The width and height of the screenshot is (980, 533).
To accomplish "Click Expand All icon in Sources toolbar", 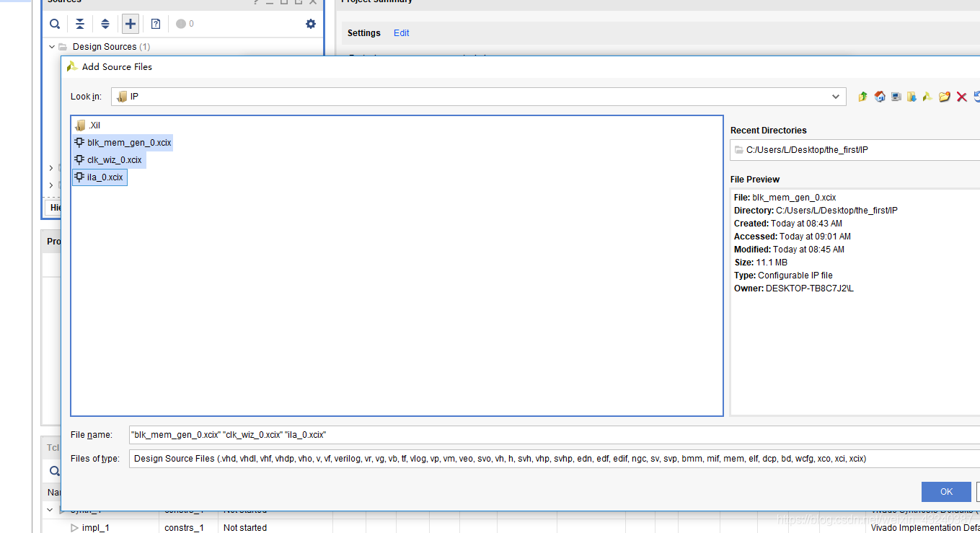I will coord(105,24).
